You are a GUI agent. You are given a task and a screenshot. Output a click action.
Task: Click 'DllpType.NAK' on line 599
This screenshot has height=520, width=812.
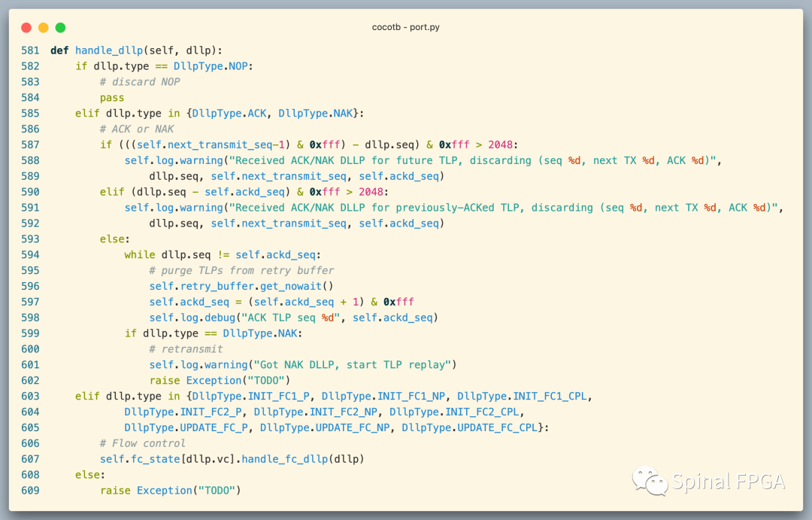tap(260, 333)
